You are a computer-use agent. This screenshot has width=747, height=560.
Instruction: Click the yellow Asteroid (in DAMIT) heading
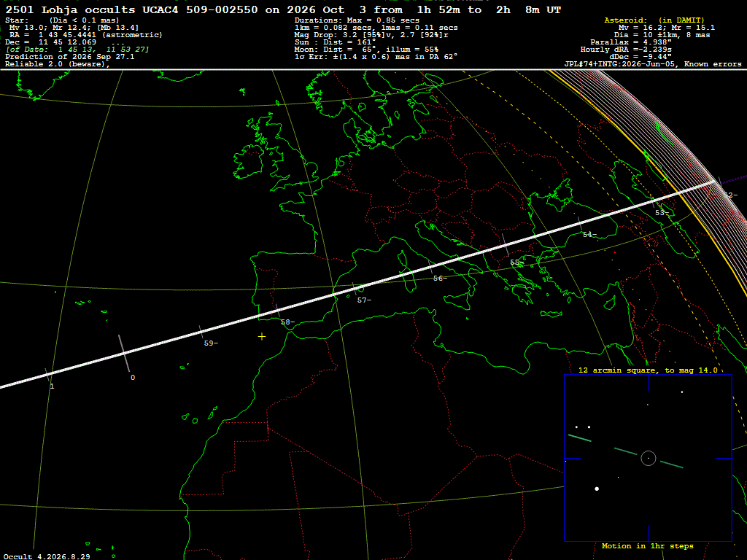point(654,20)
